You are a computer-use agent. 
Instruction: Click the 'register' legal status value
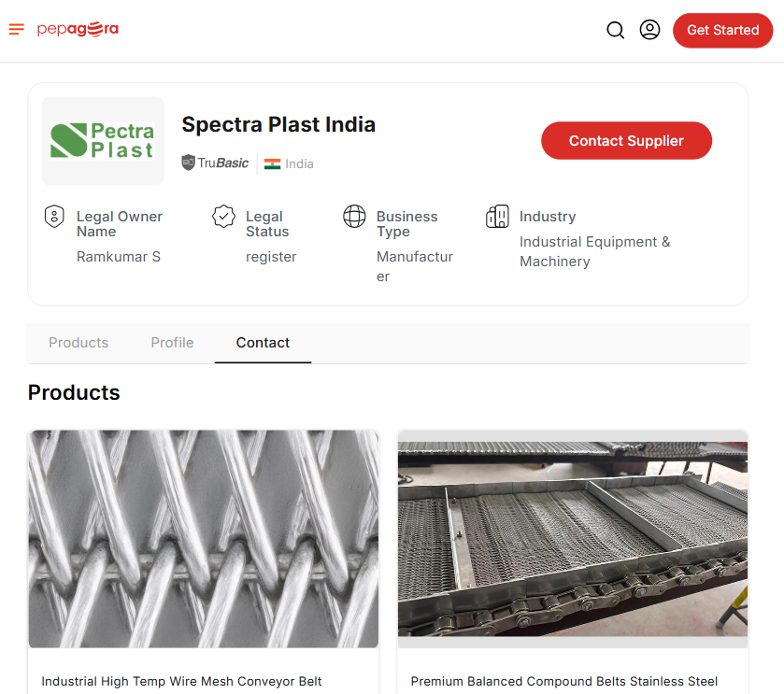(271, 257)
